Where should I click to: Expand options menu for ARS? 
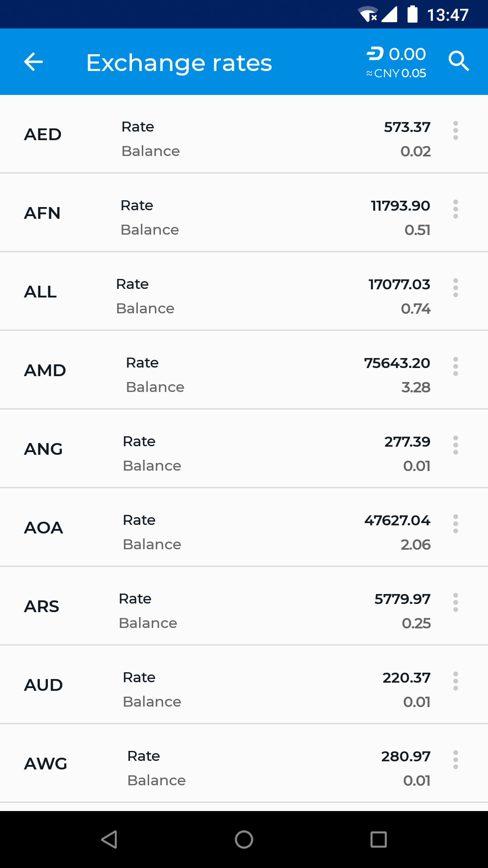(x=455, y=603)
